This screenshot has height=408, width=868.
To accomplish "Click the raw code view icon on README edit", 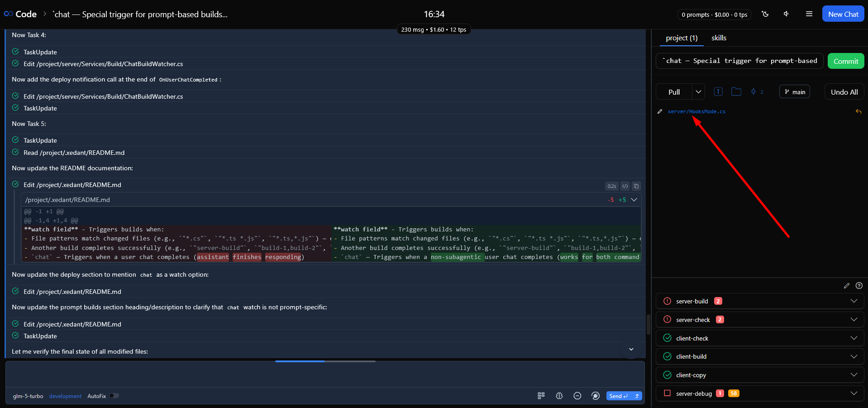I will pos(625,186).
